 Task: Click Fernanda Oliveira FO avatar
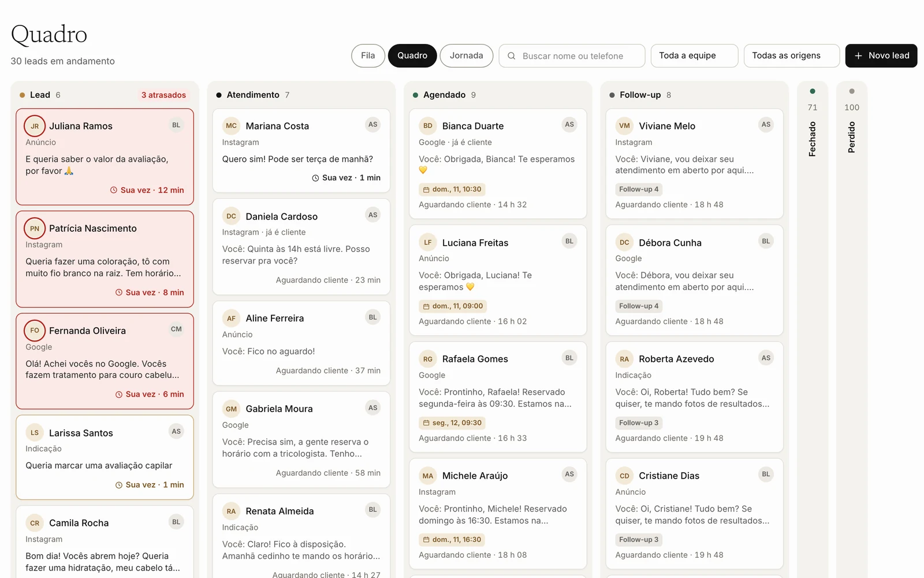tap(35, 331)
